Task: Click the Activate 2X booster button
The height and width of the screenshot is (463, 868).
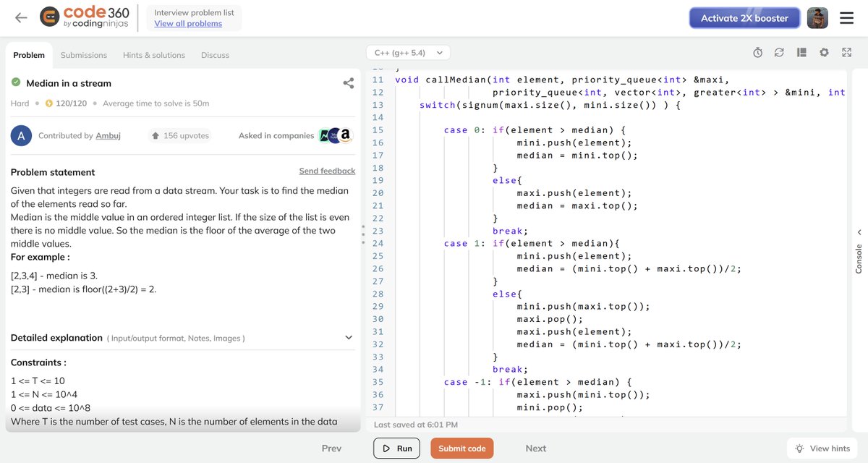Action: (x=744, y=18)
